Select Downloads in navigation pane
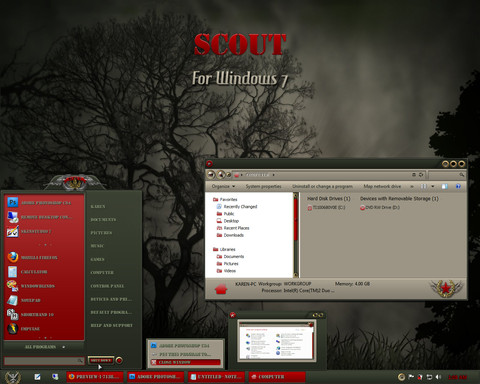The width and height of the screenshot is (480, 384). (230, 235)
